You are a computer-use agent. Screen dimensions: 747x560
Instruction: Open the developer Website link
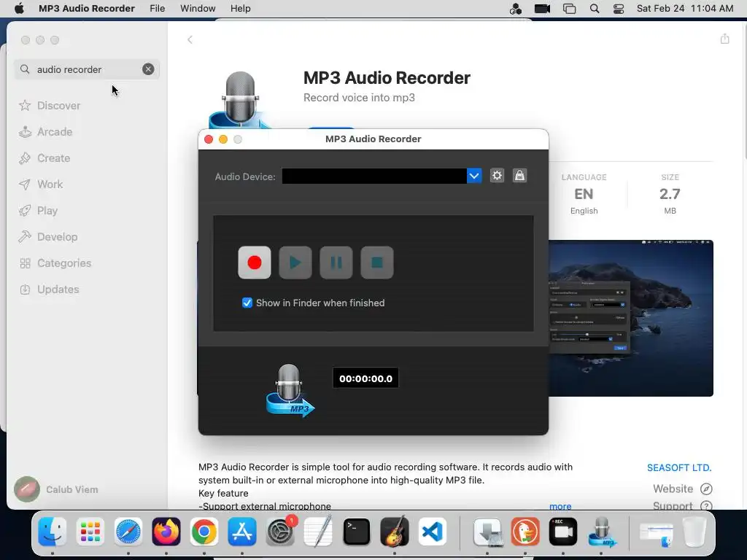point(682,489)
